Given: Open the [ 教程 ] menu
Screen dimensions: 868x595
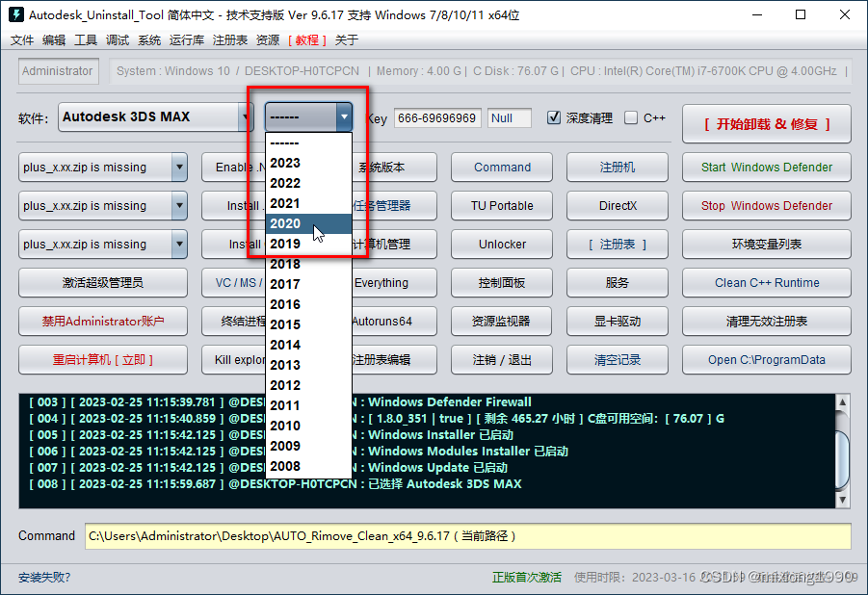Looking at the screenshot, I should [x=306, y=40].
